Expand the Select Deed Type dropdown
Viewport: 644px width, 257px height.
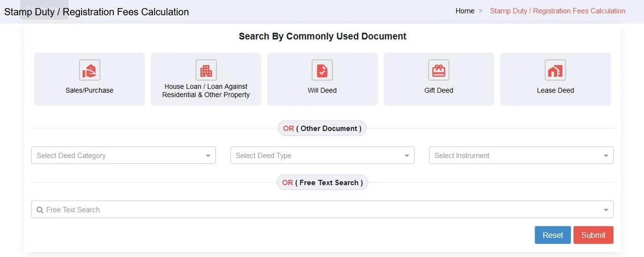point(322,155)
